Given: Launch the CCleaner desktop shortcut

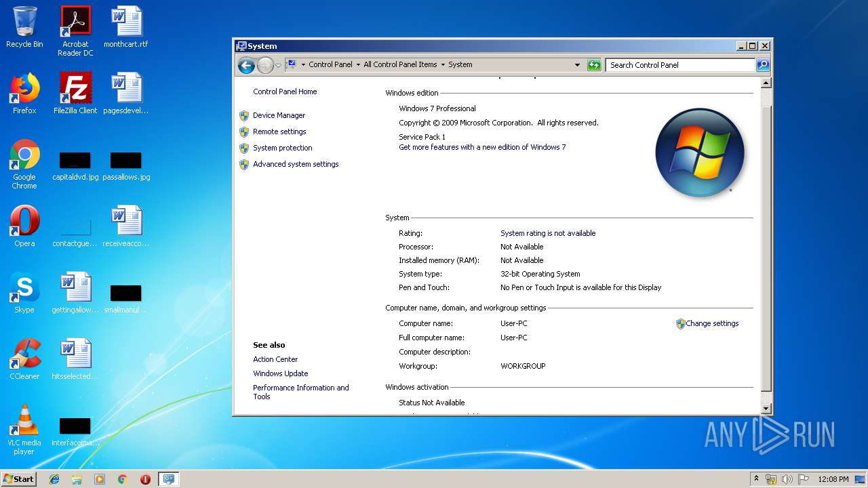Looking at the screenshot, I should 24,359.
